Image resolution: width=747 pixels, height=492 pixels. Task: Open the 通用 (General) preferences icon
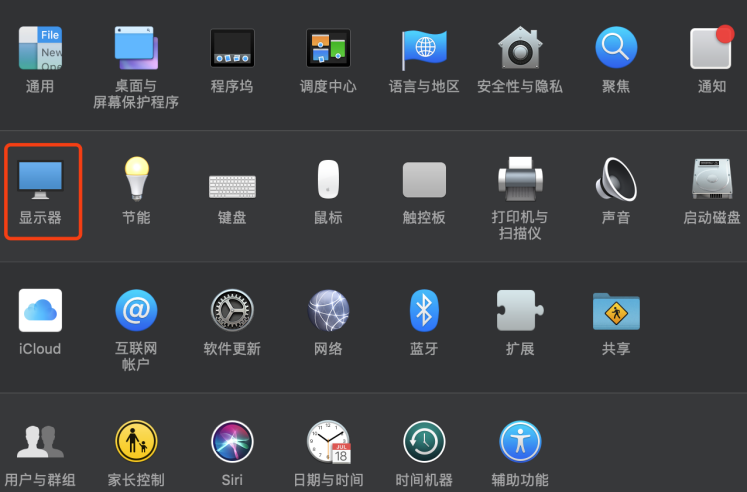point(40,48)
